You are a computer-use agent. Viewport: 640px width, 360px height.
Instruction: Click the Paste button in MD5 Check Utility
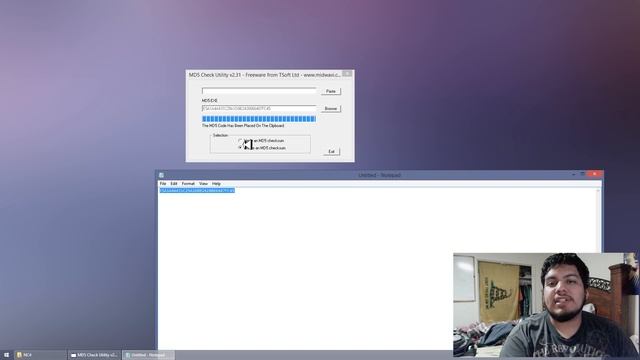331,91
